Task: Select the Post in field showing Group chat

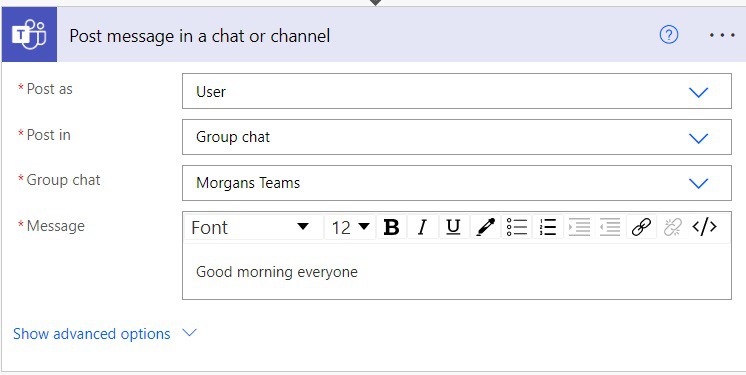Action: pyautogui.click(x=457, y=137)
